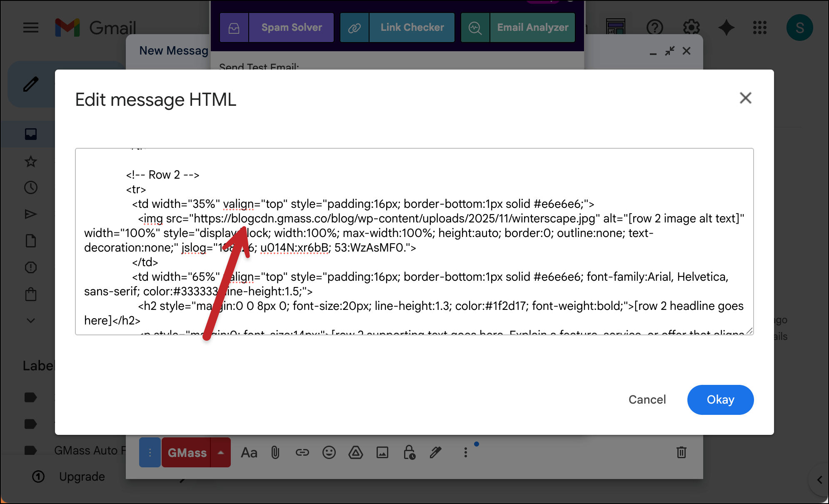The image size is (829, 504).
Task: Click the insert photo icon
Action: click(x=382, y=452)
